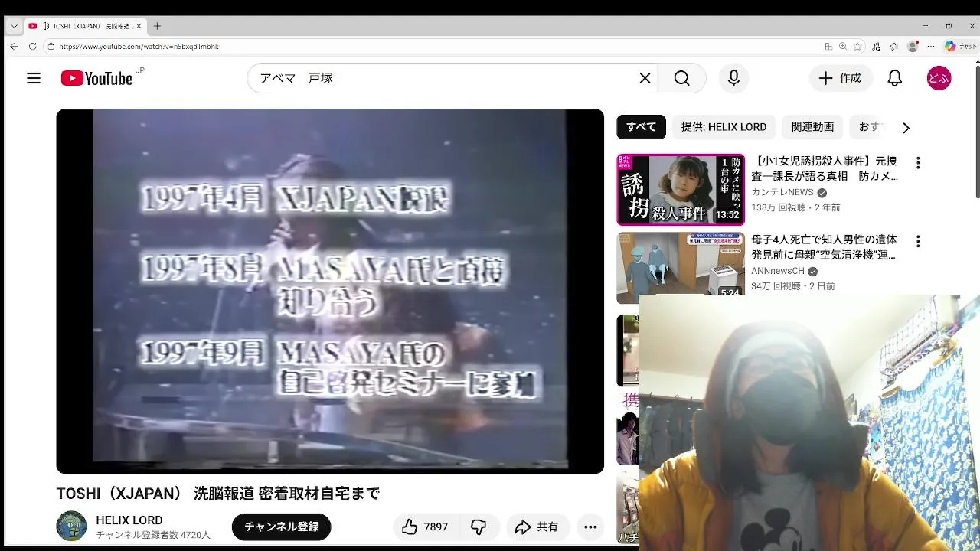Advance the filter chips with the right chevron
The width and height of the screenshot is (980, 551).
point(906,128)
